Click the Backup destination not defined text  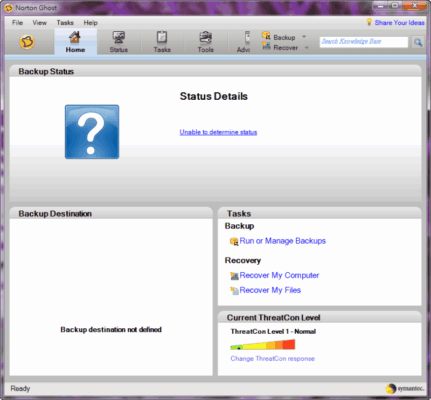click(x=111, y=330)
